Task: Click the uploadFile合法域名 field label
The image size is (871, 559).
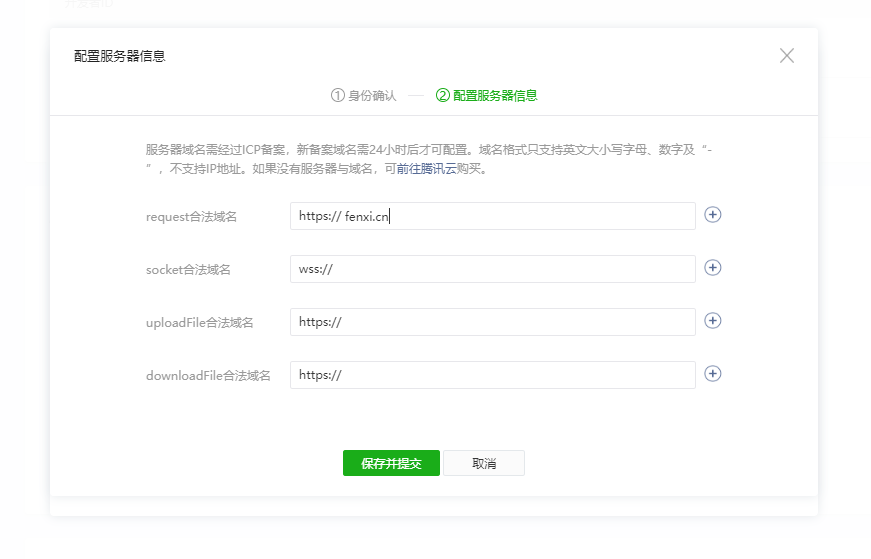Action: coord(199,323)
